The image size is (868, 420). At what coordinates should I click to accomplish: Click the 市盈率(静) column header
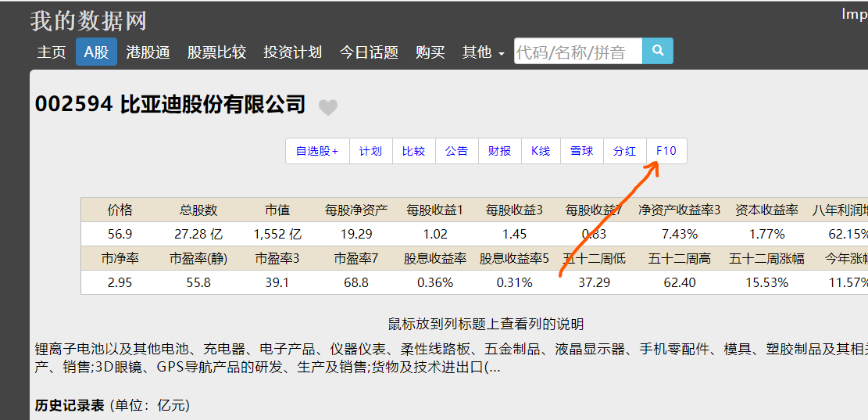click(198, 258)
